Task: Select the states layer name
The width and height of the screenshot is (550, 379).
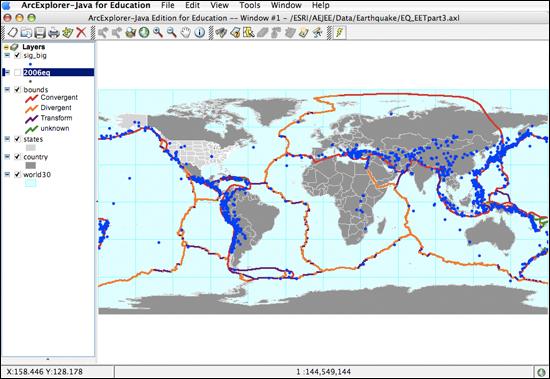Action: [33, 139]
